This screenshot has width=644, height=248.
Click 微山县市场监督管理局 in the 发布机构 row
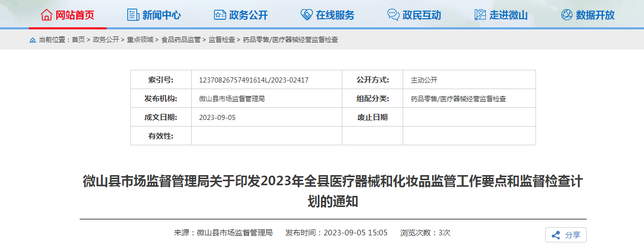(232, 99)
